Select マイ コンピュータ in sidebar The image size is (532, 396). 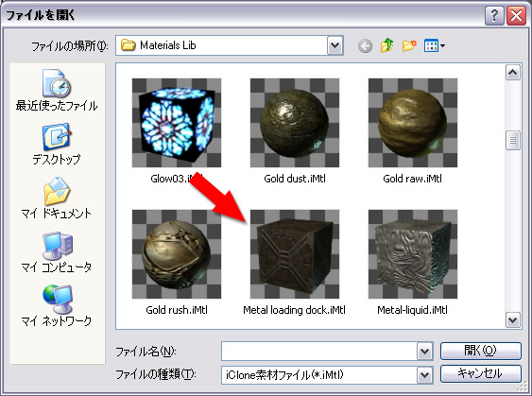pos(57,252)
